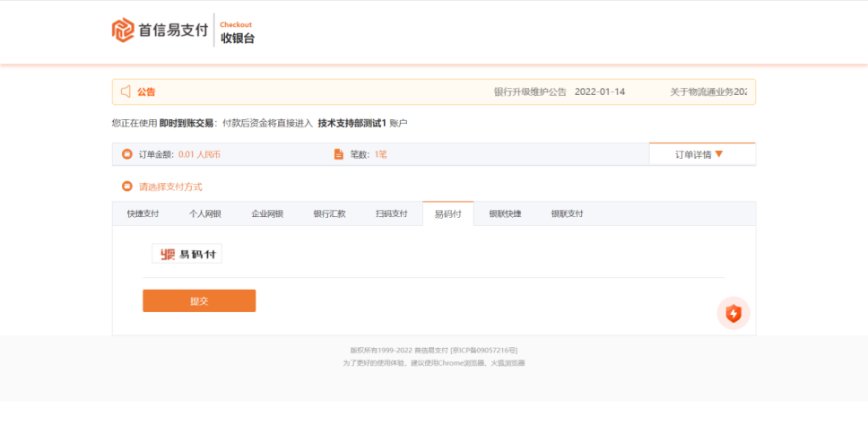
Task: Open the 扫码支付 tab
Action: pyautogui.click(x=391, y=213)
